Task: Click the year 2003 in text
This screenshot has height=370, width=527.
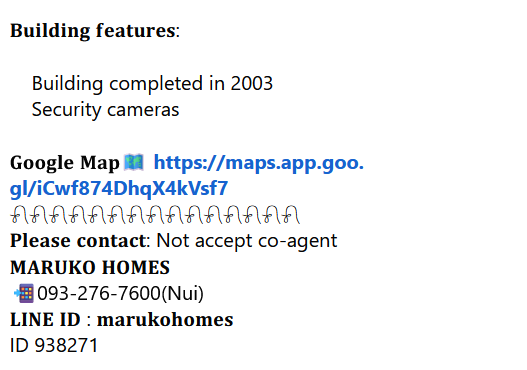Action: (x=252, y=83)
